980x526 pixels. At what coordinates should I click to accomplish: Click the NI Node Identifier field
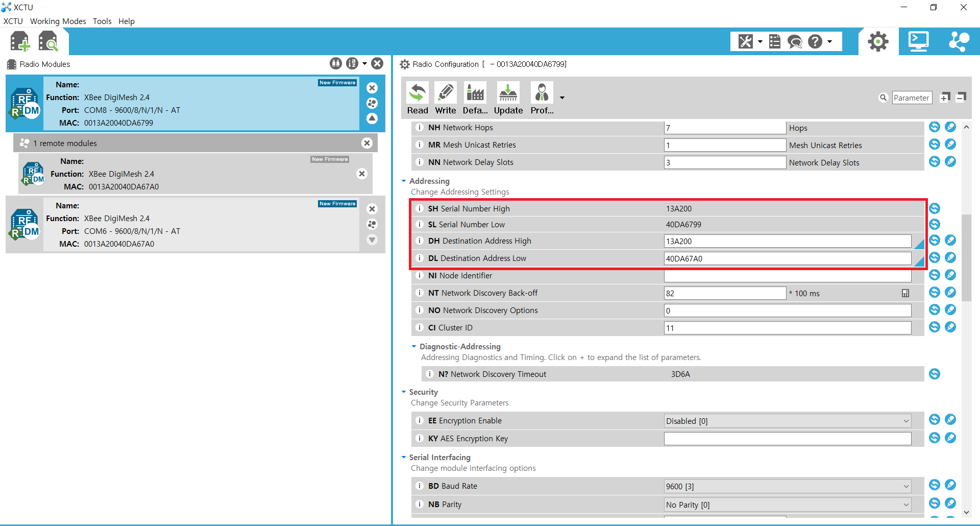[788, 276]
